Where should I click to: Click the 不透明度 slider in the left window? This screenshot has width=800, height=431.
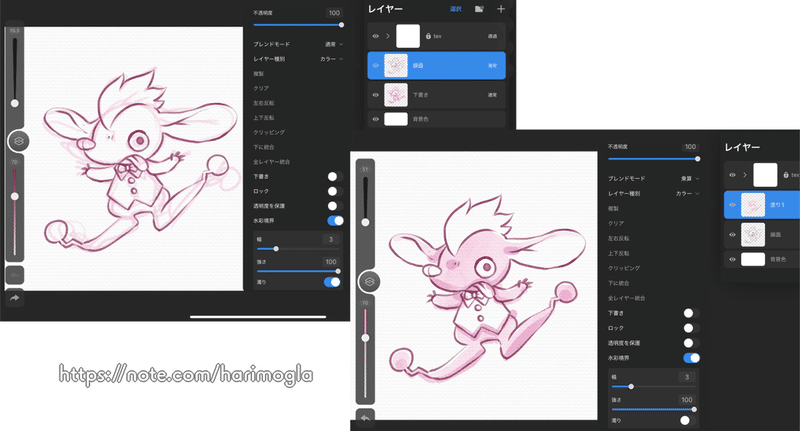pyautogui.click(x=298, y=24)
